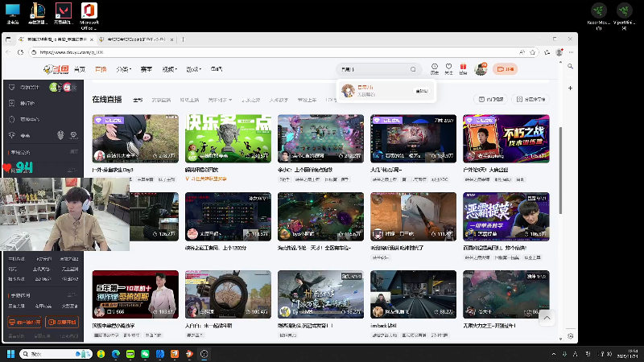The image size is (644, 362).
Task: Click the 在线直播 section heading
Action: [x=107, y=99]
